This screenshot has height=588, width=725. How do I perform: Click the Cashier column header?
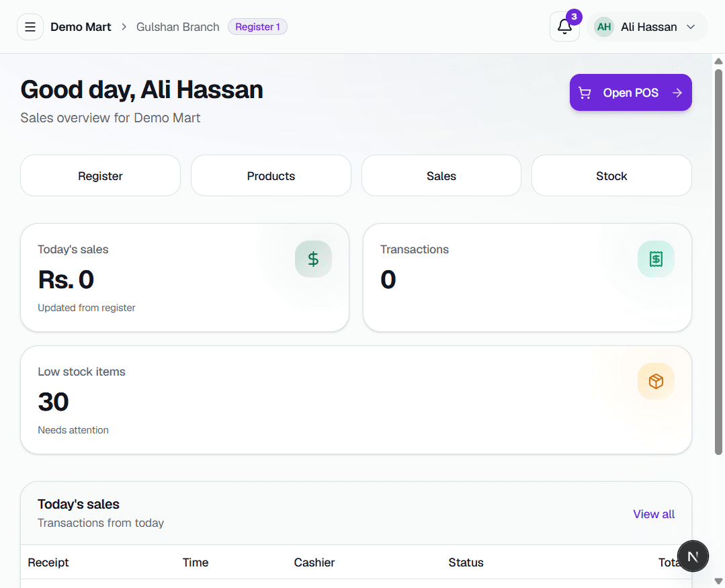tap(314, 562)
